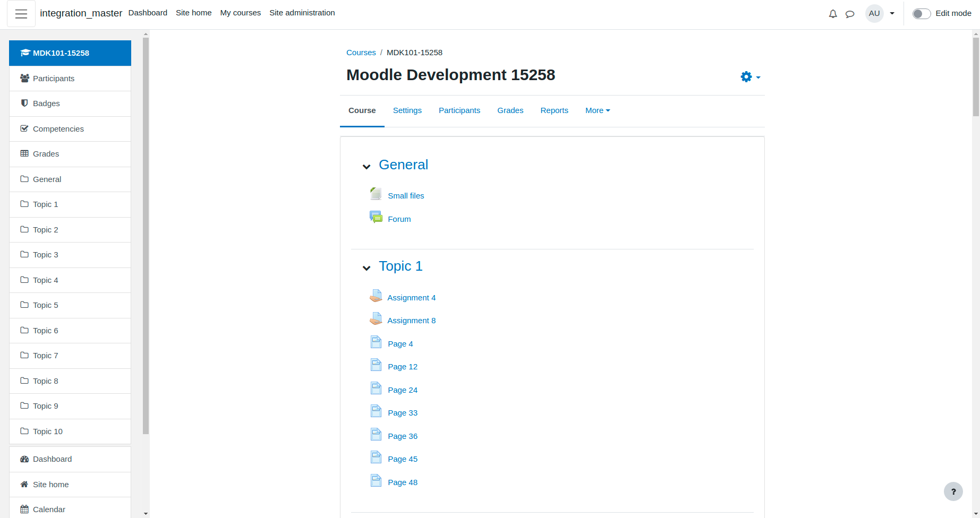
Task: Switch to the Settings tab
Action: tap(407, 110)
